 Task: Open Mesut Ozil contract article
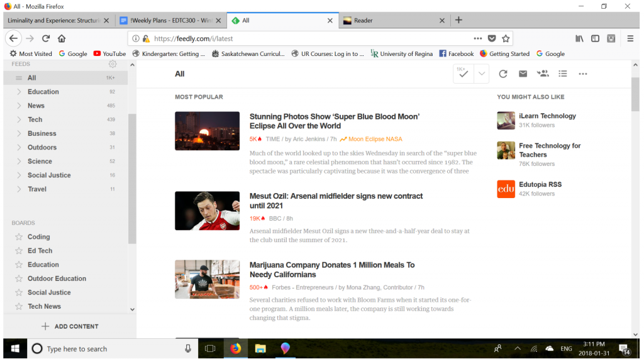click(x=336, y=201)
